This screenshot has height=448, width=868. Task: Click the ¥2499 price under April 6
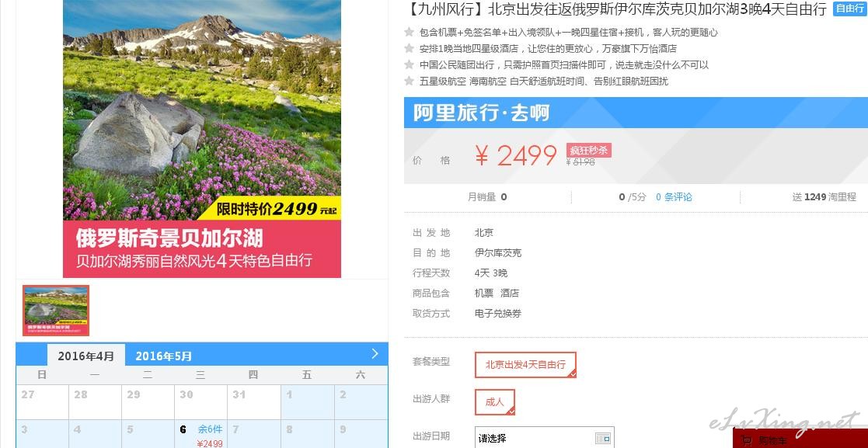pyautogui.click(x=210, y=443)
